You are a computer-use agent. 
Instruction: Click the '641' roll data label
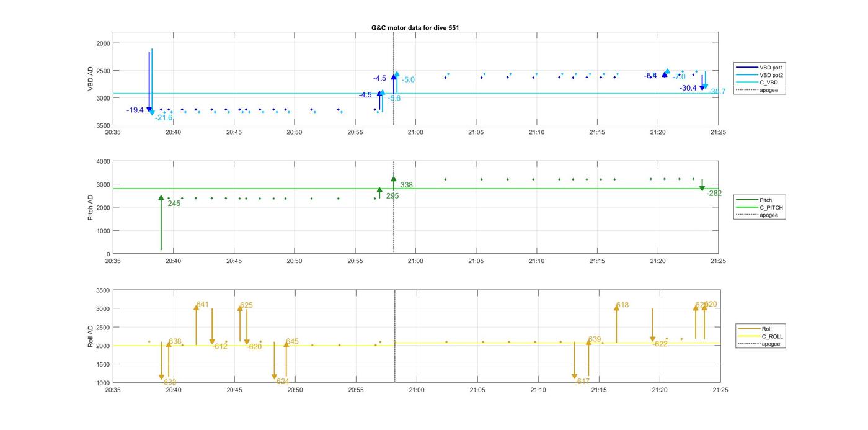tap(203, 305)
